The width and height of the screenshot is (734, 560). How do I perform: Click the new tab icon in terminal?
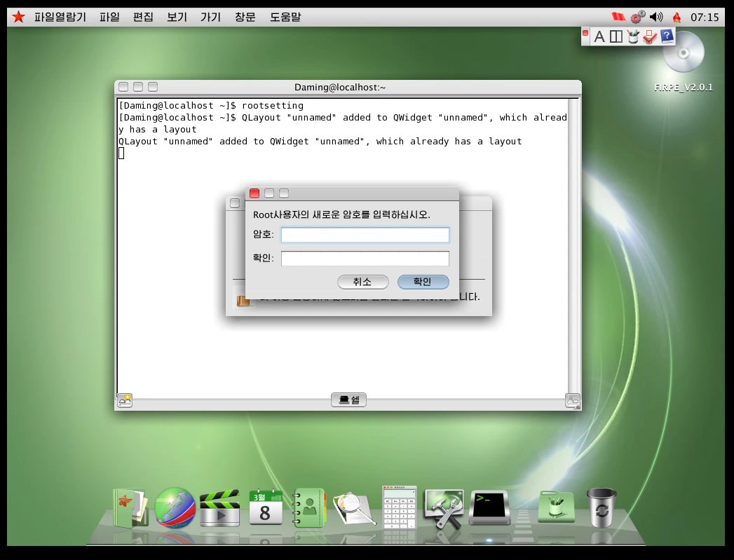125,400
